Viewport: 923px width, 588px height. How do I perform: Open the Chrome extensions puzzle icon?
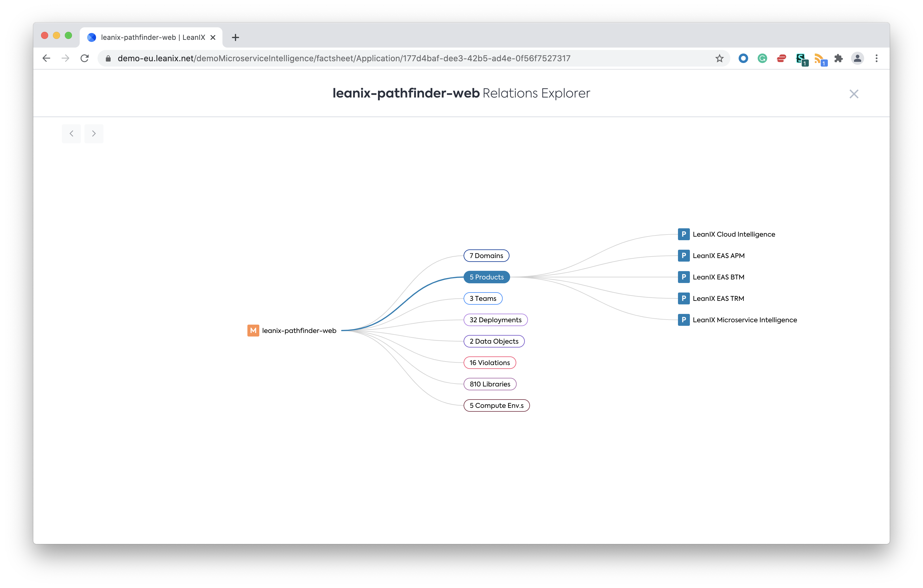838,58
